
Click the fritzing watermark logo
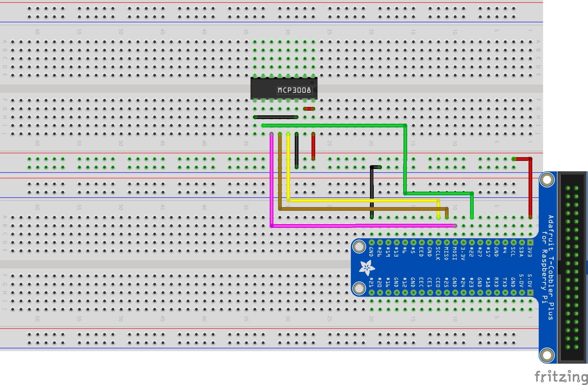pyautogui.click(x=561, y=376)
